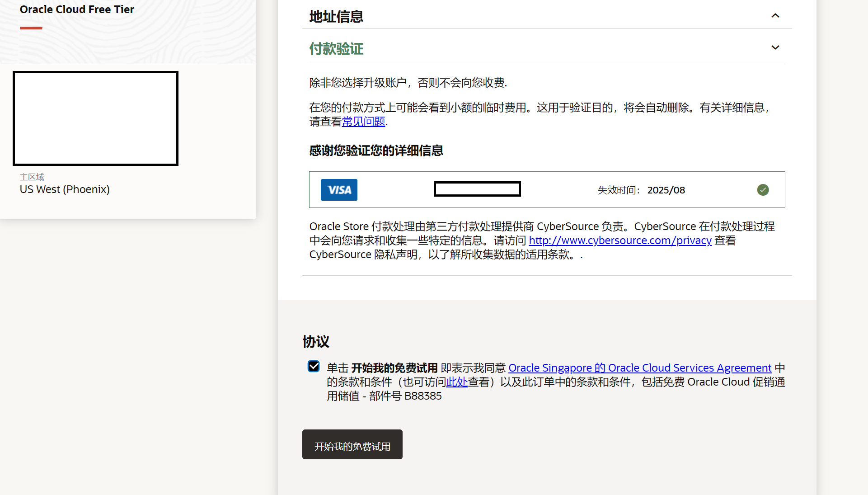868x495 pixels.
Task: Open the cybersource.com/privacy link
Action: 620,240
